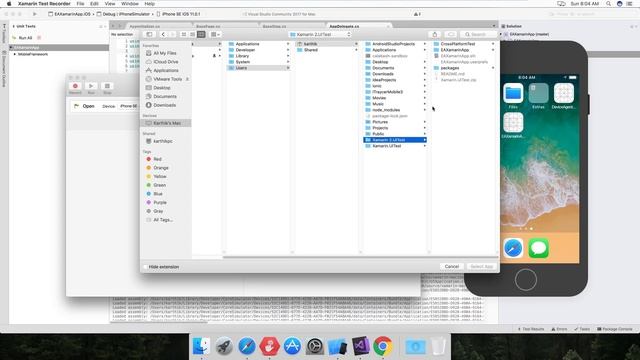Open the Files app on simulator
Image resolution: width=640 pixels, height=360 pixels.
point(513,93)
